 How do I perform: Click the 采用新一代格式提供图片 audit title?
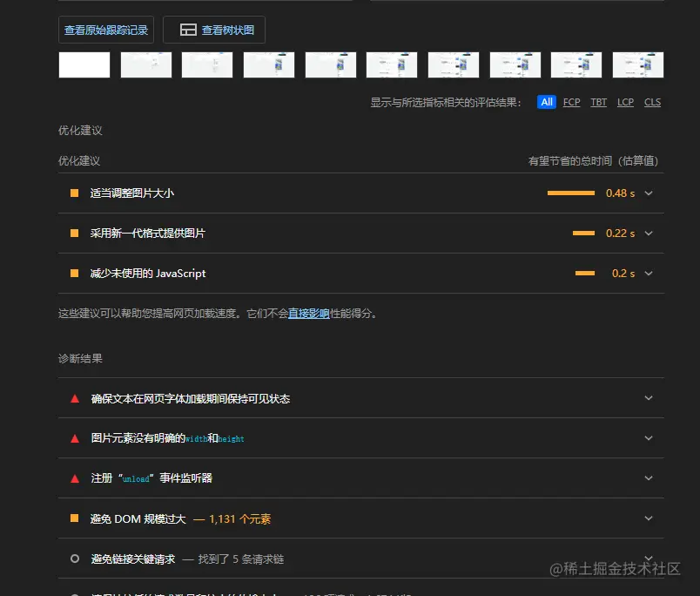(x=148, y=234)
